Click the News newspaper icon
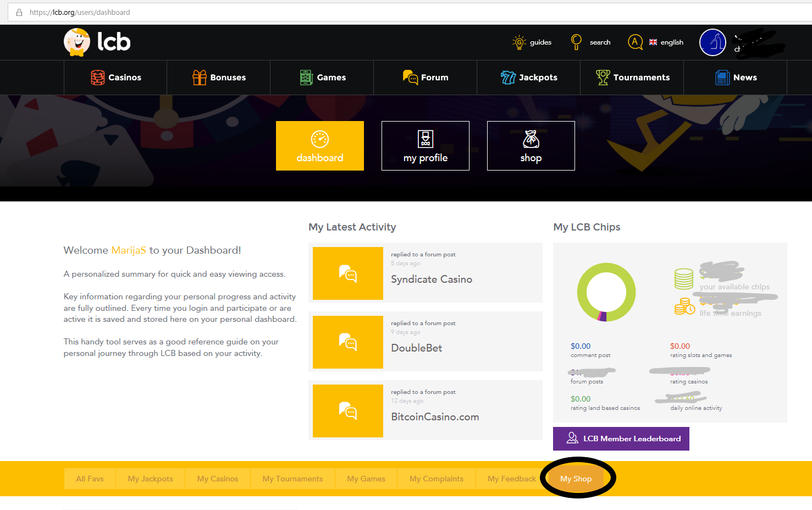The width and height of the screenshot is (812, 510). click(x=722, y=78)
